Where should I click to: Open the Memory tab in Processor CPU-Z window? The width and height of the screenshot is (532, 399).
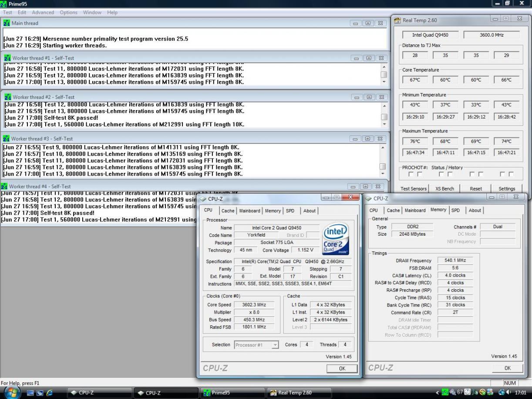(273, 211)
